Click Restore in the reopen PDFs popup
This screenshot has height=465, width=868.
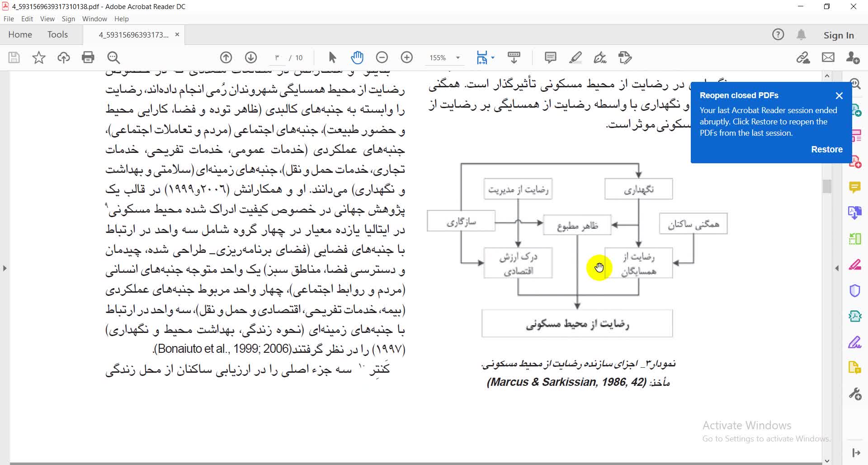click(826, 149)
